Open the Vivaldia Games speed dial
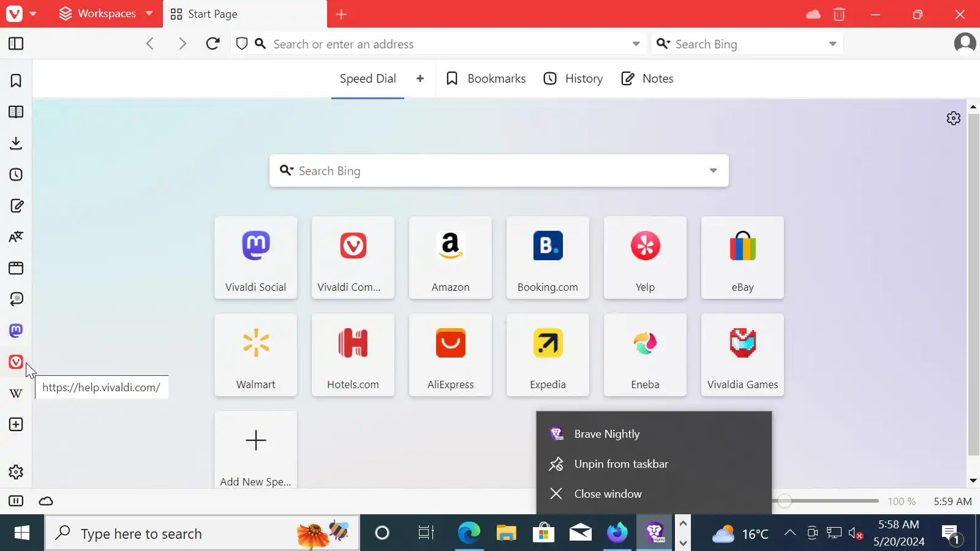The height and width of the screenshot is (551, 980). [x=742, y=355]
